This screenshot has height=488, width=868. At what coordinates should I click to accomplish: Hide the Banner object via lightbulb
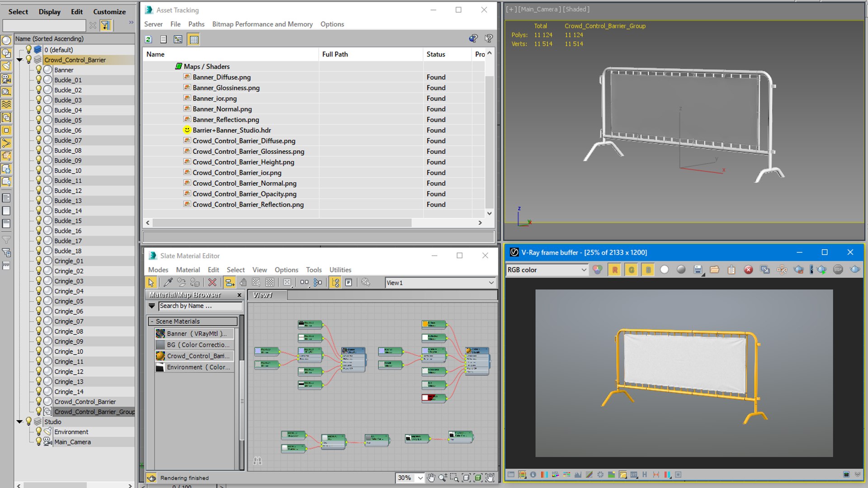[39, 70]
